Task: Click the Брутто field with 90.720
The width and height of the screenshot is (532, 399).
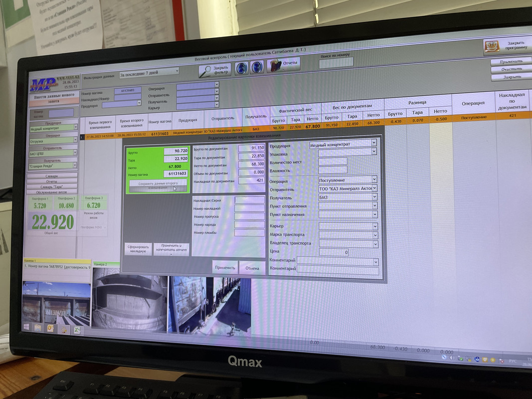Action: click(176, 151)
